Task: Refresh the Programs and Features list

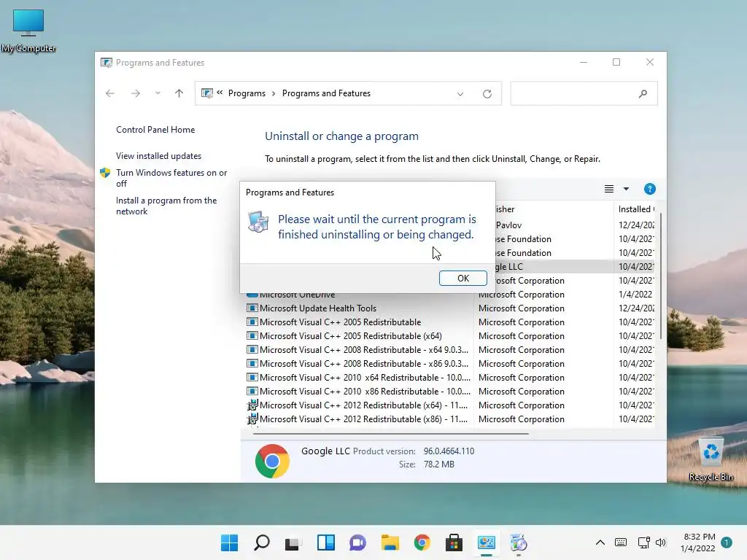Action: coord(487,94)
